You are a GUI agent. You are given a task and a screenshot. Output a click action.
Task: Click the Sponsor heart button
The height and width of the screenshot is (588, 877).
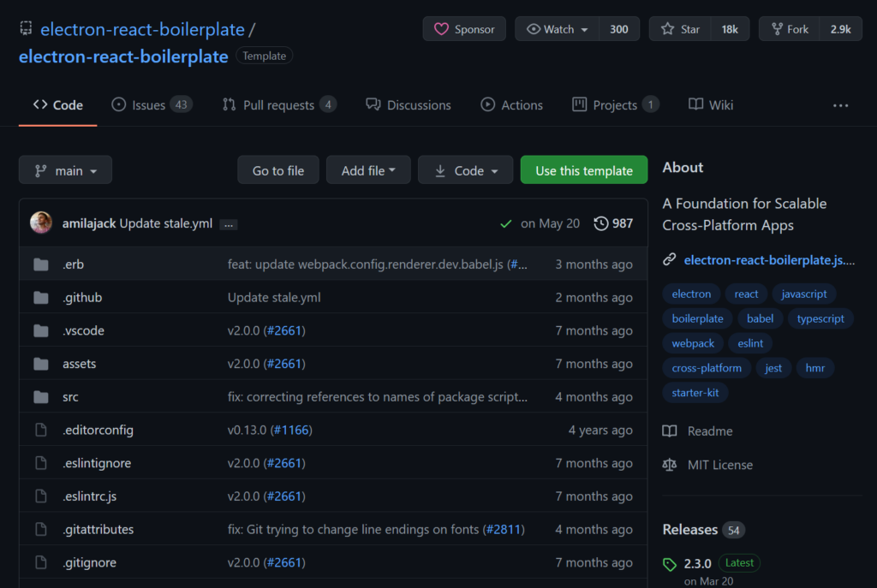click(464, 29)
